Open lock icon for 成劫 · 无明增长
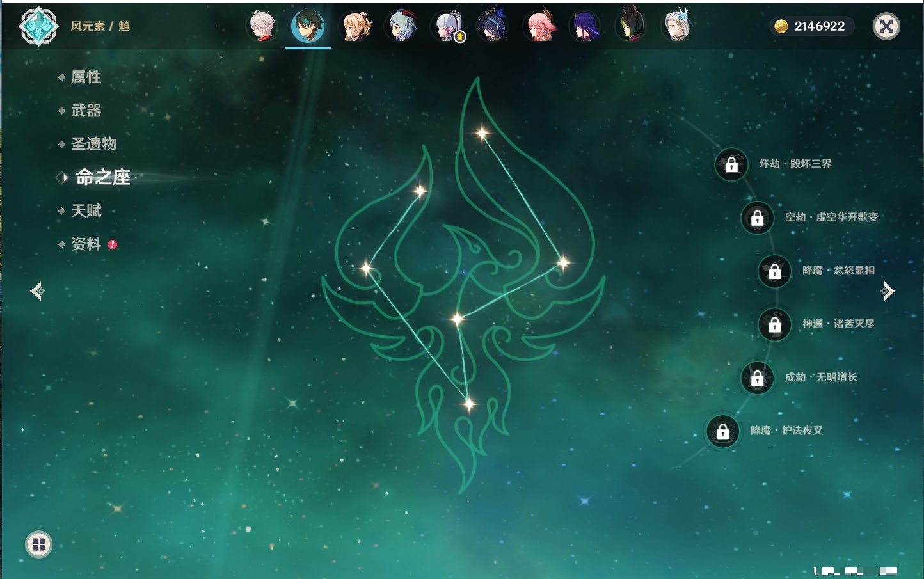 tap(758, 377)
